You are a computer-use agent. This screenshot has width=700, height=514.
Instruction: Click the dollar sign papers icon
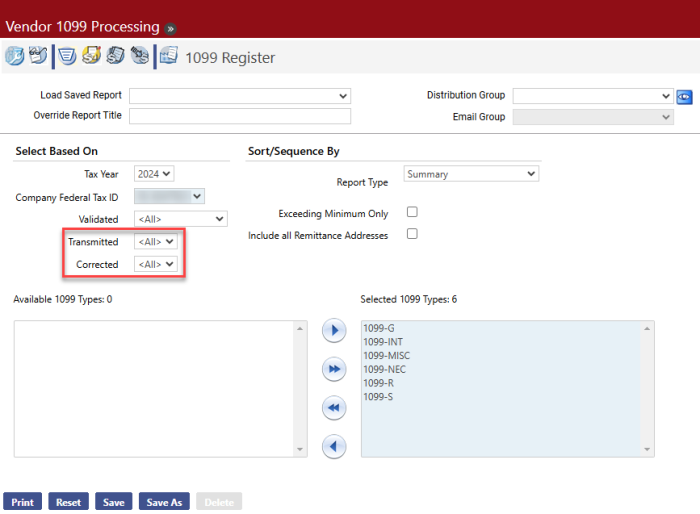(x=115, y=56)
